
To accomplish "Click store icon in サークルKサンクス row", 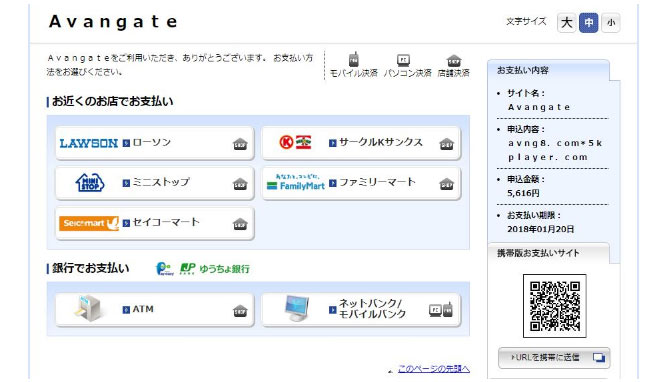I will click(446, 144).
